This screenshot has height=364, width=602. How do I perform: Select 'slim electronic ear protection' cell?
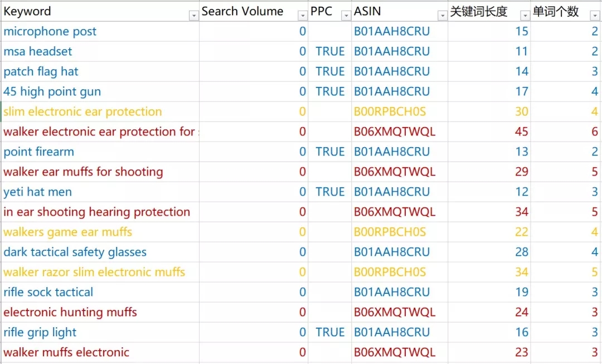click(100, 111)
